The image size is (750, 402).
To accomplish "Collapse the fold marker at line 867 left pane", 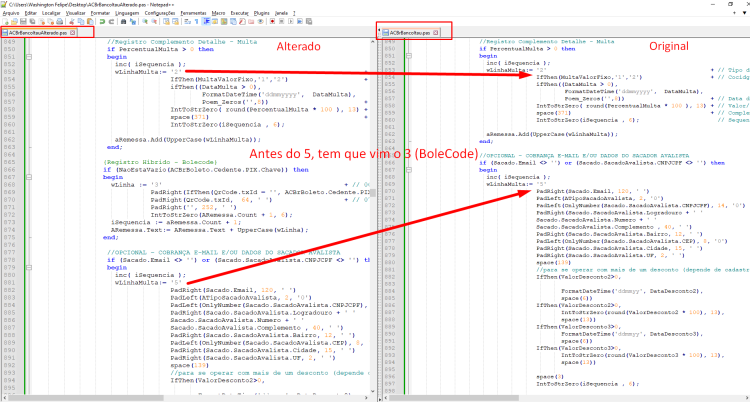I will [x=29, y=177].
